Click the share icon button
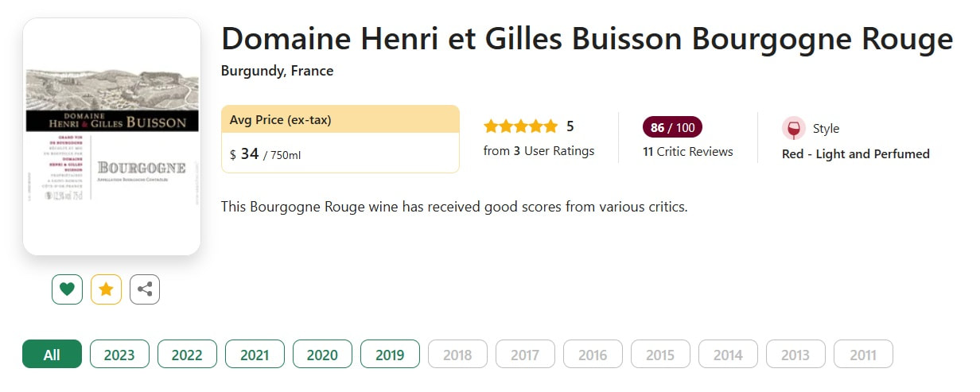This screenshot has width=980, height=392. click(x=145, y=289)
